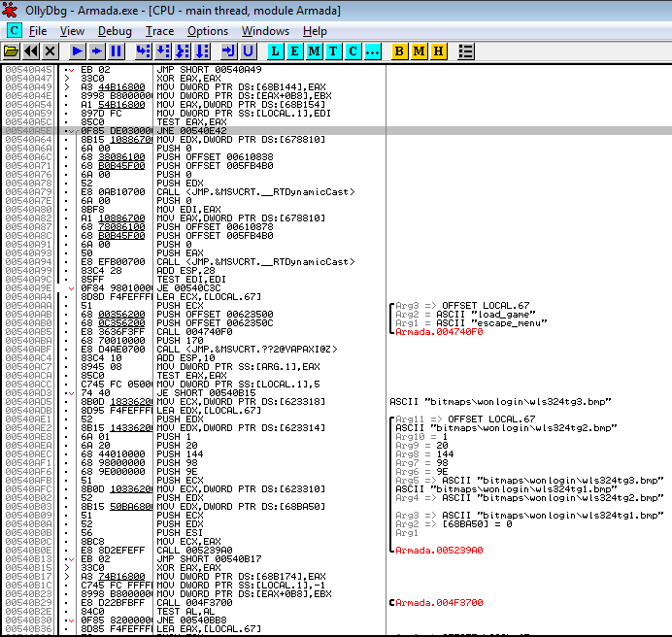672x637 pixels.
Task: Click the Trace over toolbar icon
Action: tap(202, 51)
